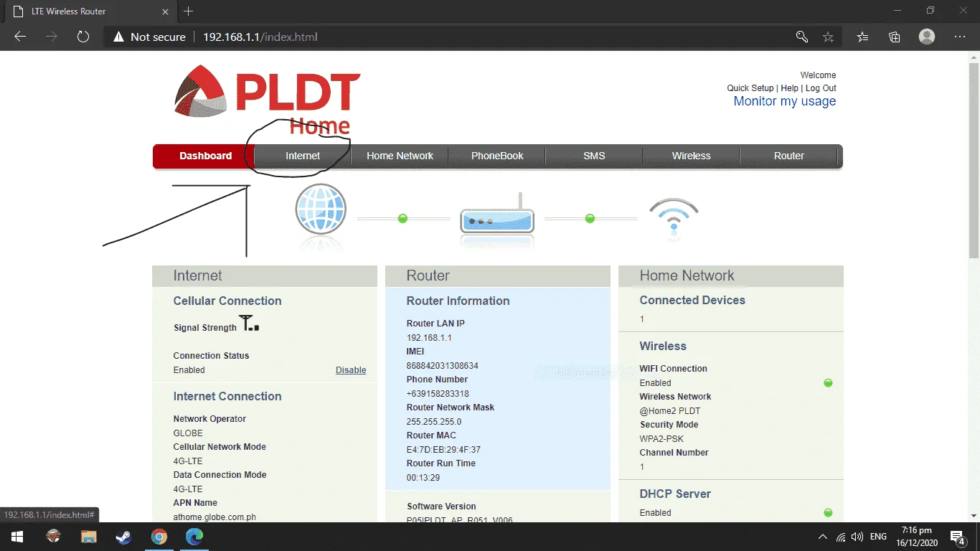Click the wireless network name @Home2 PLDT
The width and height of the screenshot is (980, 551).
pos(670,411)
